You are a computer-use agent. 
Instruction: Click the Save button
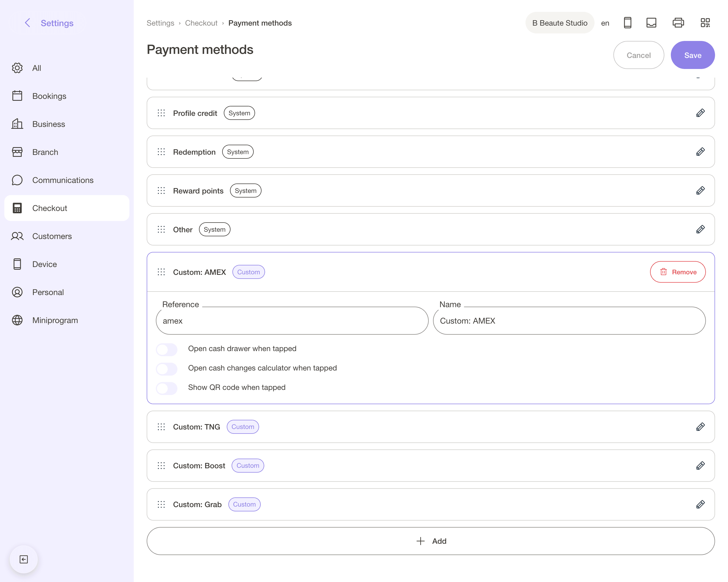[693, 55]
